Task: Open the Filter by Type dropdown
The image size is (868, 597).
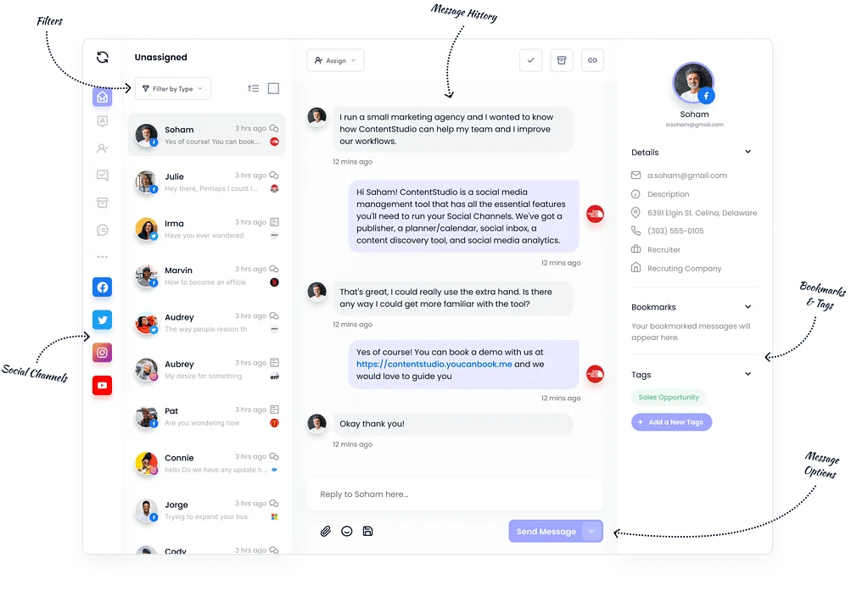Action: click(x=173, y=88)
